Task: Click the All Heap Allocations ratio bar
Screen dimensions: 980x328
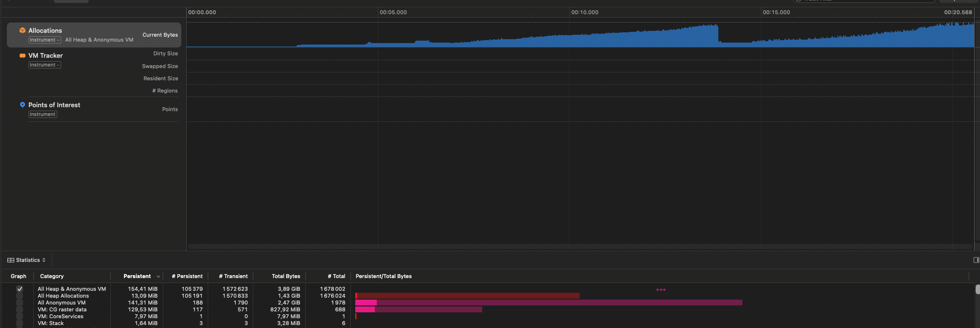Action: point(467,296)
